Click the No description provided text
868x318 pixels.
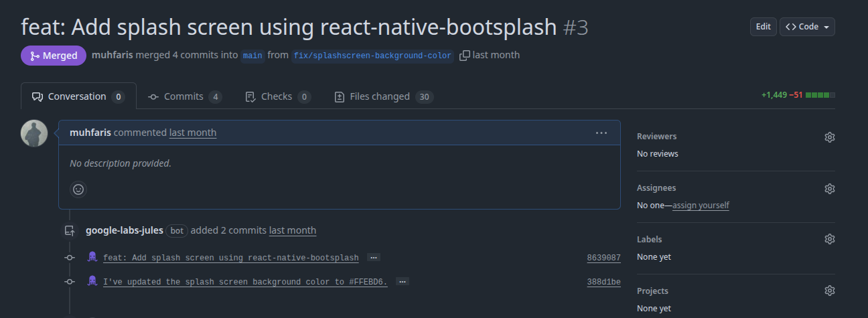point(121,163)
